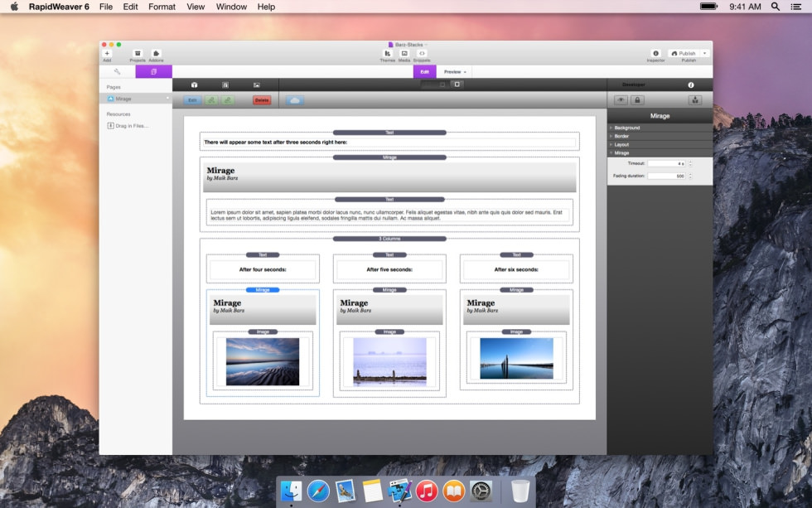812x508 pixels.
Task: Open the Window menu
Action: coord(231,7)
